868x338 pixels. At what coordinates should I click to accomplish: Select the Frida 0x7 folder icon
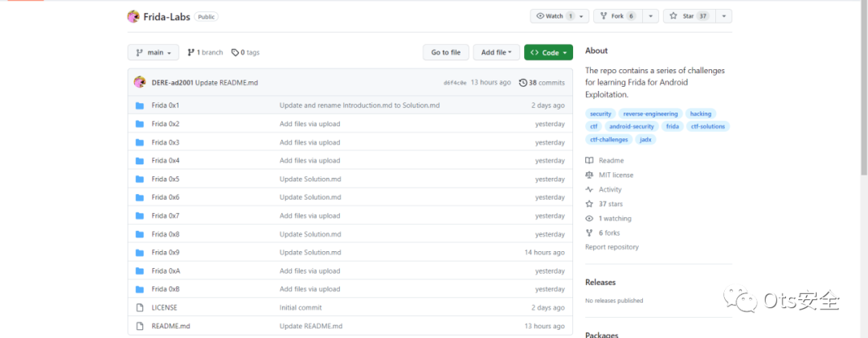coord(140,216)
